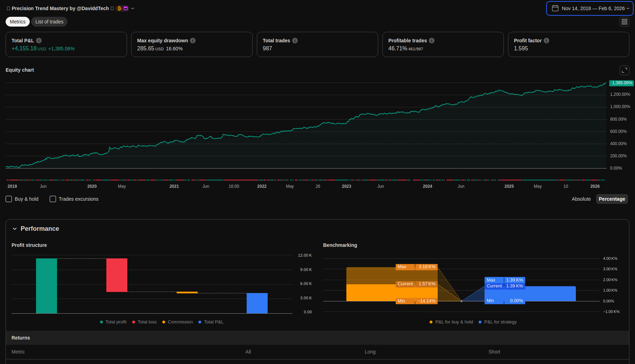
Task: Enable the Trades excursions checkbox
Action: pyautogui.click(x=53, y=199)
